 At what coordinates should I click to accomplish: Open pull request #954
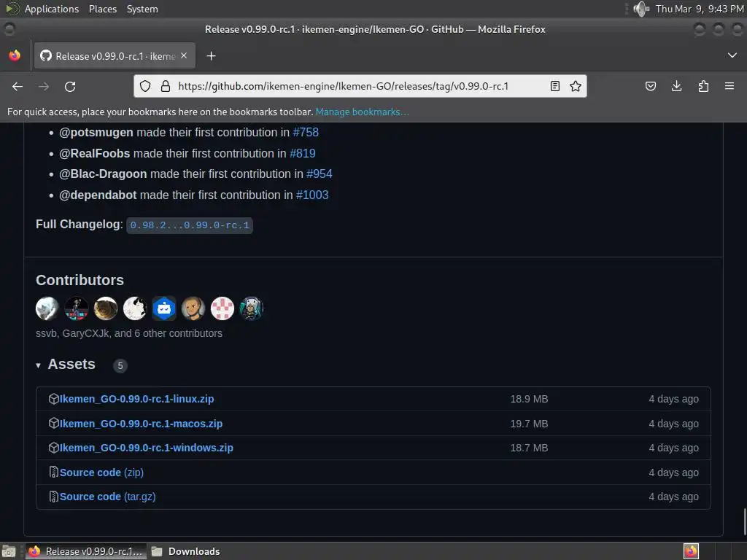tap(320, 174)
